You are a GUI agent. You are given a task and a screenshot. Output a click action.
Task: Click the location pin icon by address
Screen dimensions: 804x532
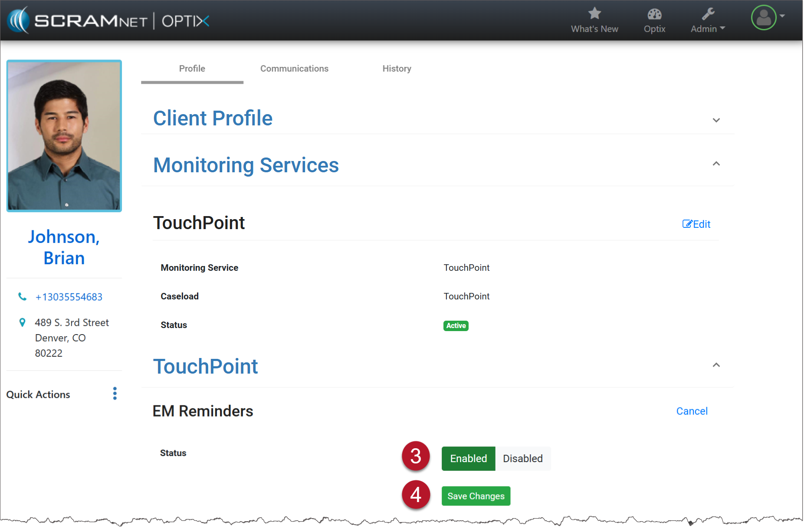coord(22,322)
